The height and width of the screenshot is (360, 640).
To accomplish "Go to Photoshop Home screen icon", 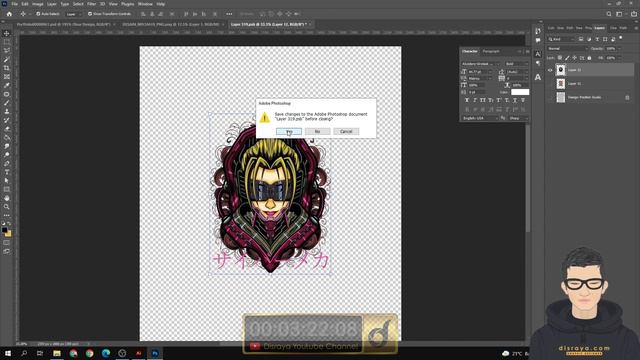I will tap(9, 14).
